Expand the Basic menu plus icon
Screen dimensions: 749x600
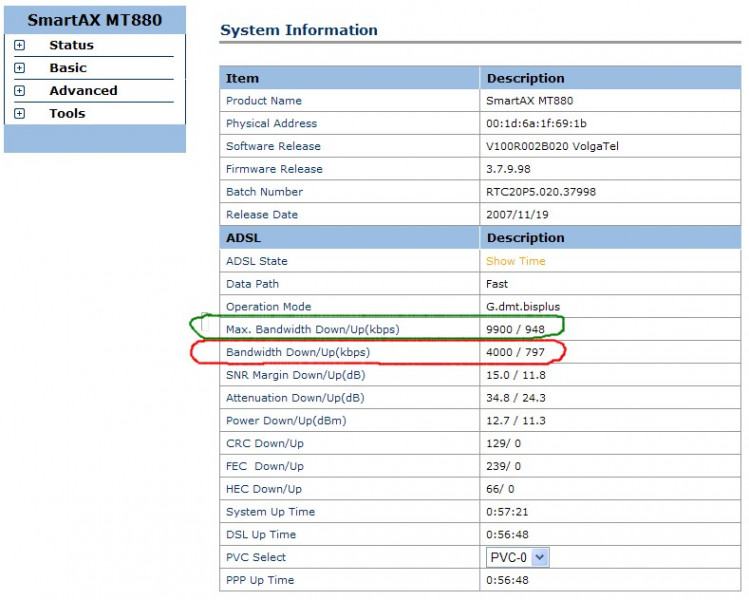(x=19, y=68)
